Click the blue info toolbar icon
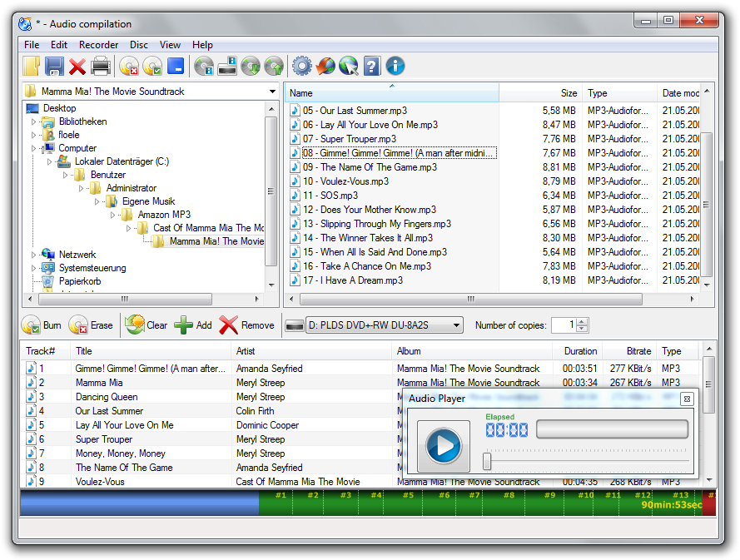 394,66
